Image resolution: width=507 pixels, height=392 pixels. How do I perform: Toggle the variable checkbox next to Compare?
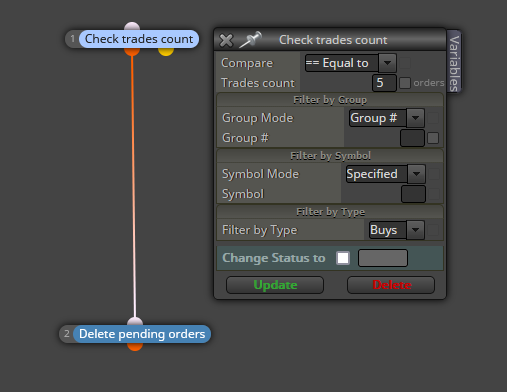tap(405, 63)
